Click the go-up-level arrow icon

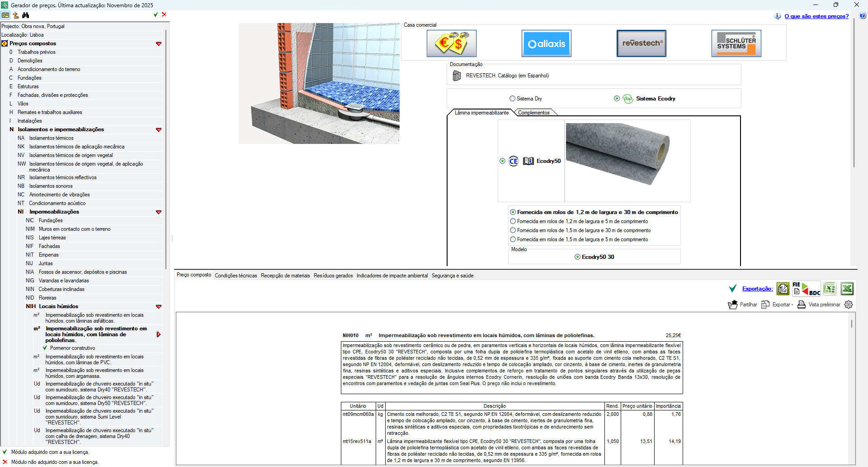click(16, 15)
